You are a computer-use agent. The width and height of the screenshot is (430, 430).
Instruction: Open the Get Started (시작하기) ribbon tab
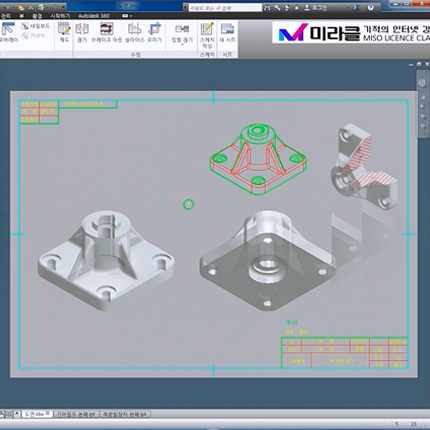60,16
